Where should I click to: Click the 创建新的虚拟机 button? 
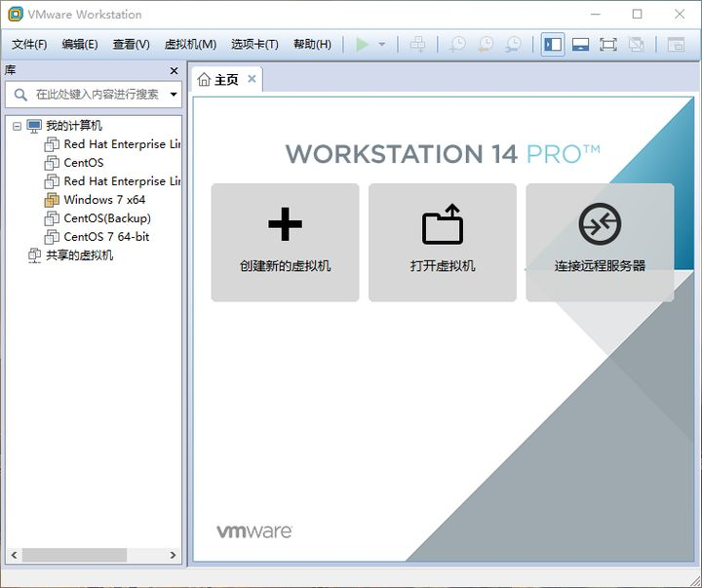point(285,242)
